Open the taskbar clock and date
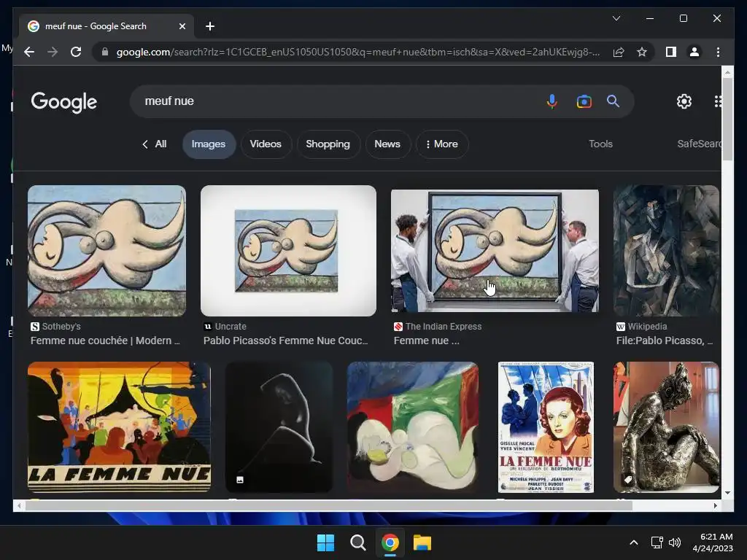The width and height of the screenshot is (747, 560). point(713,542)
